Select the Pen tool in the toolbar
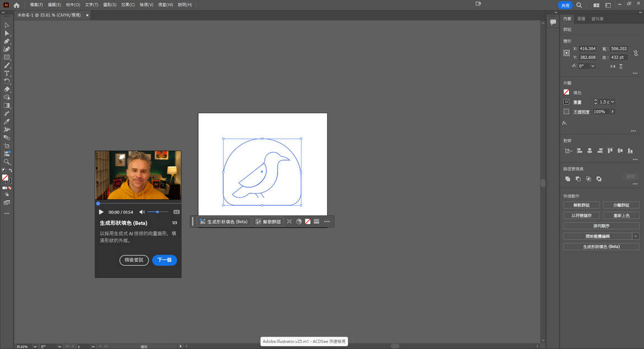The image size is (644, 349). click(7, 41)
